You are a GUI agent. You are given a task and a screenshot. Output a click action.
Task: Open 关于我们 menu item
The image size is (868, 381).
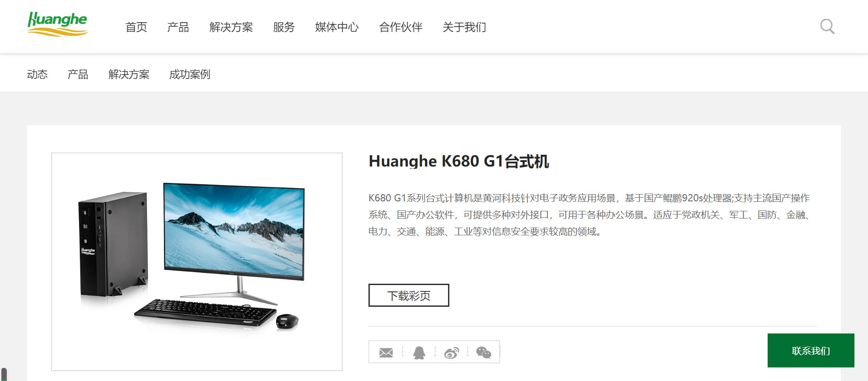464,27
